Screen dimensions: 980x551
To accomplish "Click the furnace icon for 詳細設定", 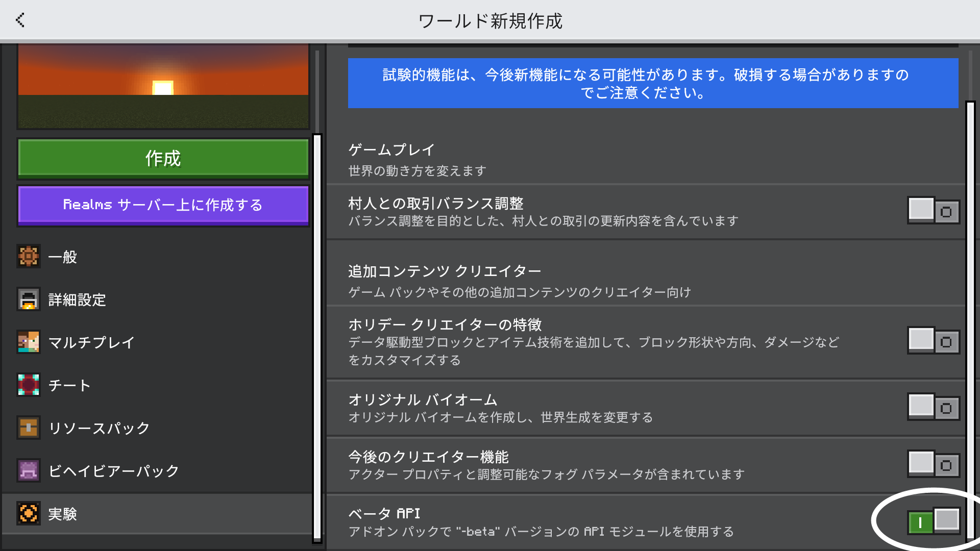I will pos(29,299).
